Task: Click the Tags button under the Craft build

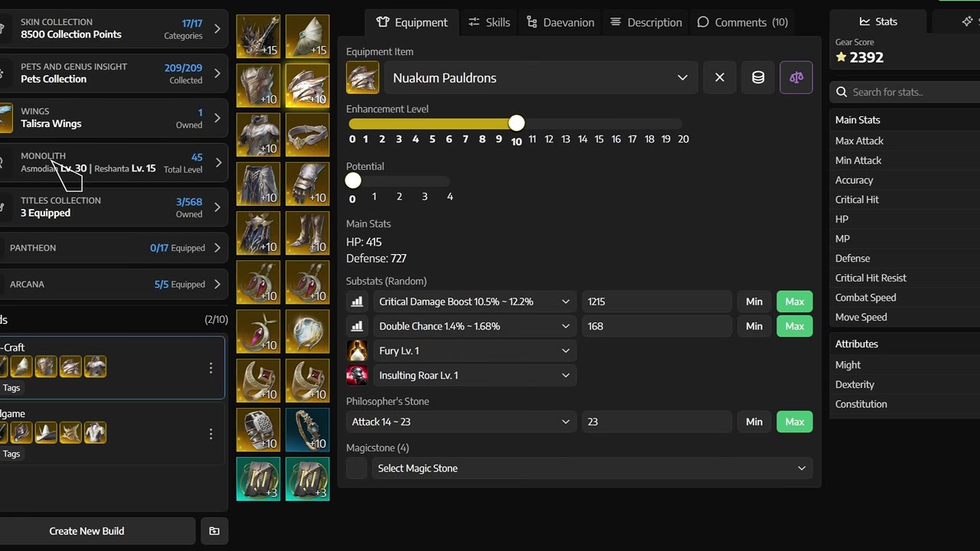Action: coord(11,388)
